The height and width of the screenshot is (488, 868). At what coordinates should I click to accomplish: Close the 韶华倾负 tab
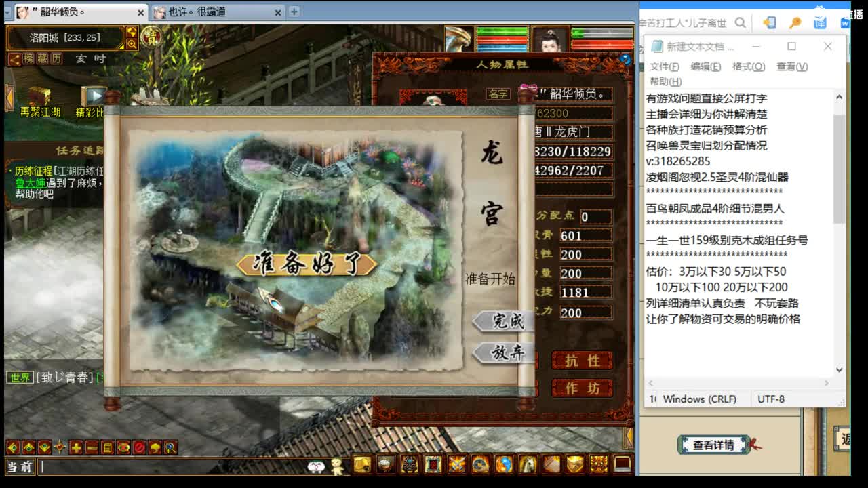[141, 12]
